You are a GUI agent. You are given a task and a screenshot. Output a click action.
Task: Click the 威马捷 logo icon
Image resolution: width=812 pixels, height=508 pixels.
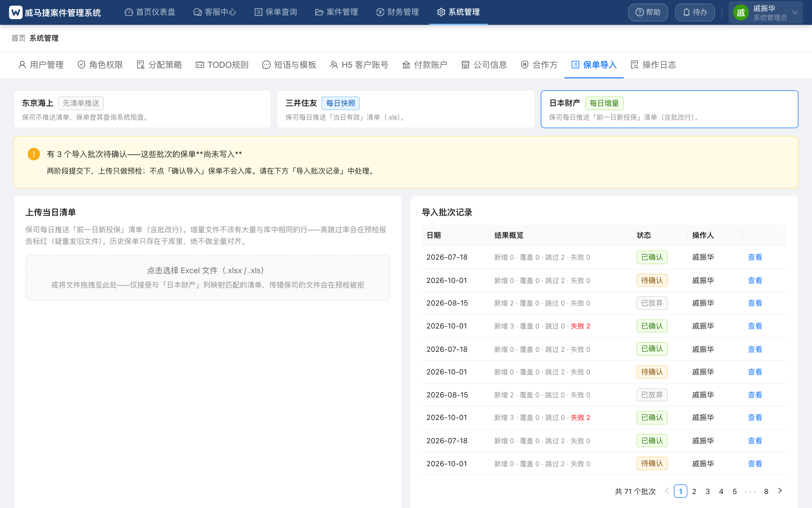(x=15, y=12)
